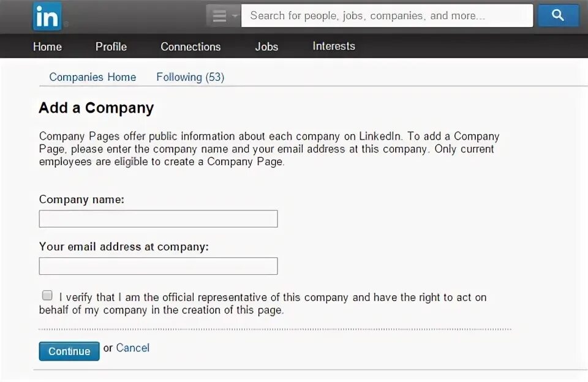The height and width of the screenshot is (382, 588).
Task: Open the Interests menu
Action: (334, 46)
